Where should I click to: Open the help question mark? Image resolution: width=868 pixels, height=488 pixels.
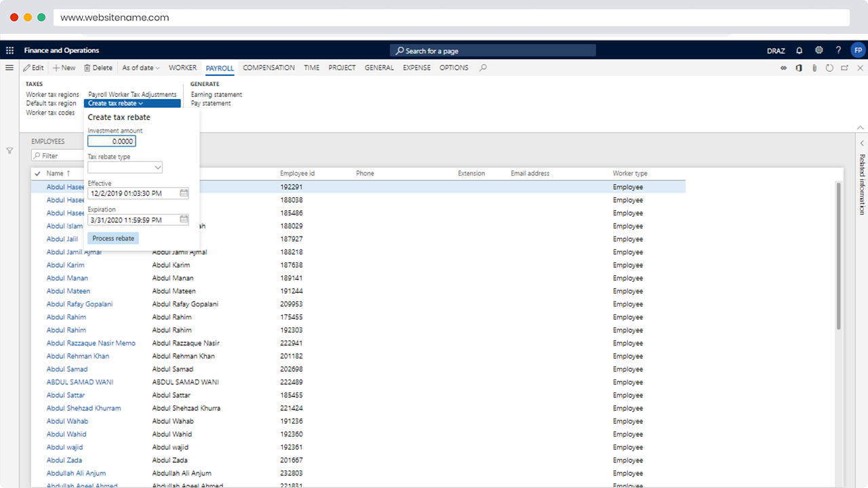pyautogui.click(x=838, y=50)
